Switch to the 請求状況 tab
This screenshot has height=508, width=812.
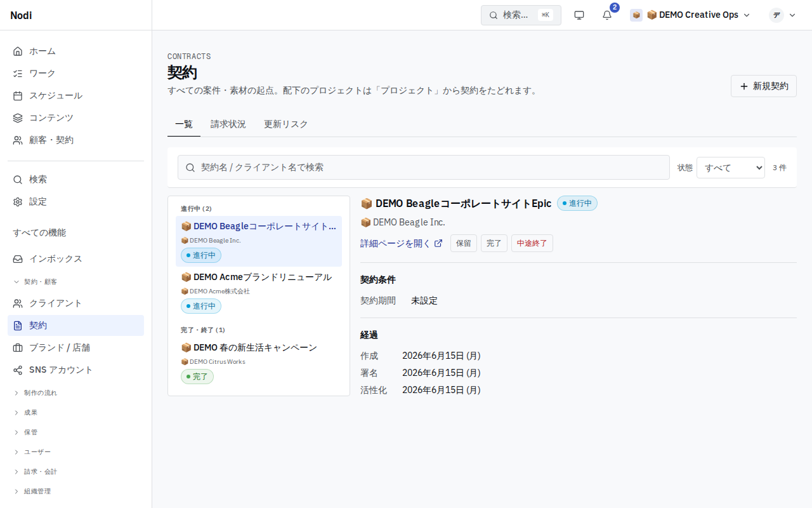pos(228,124)
